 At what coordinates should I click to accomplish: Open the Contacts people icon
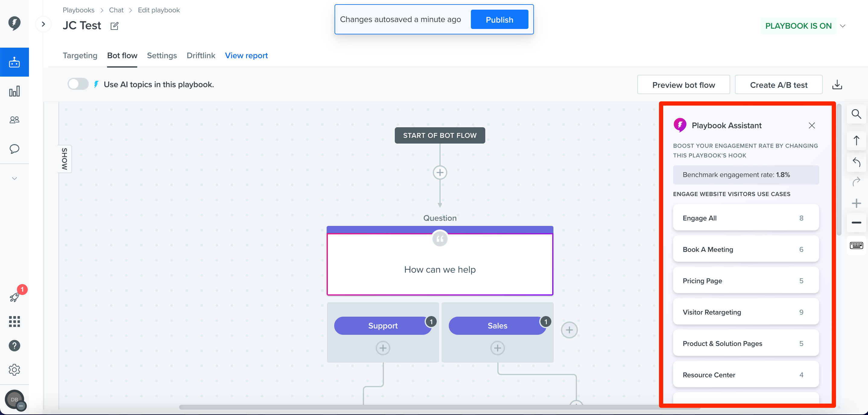(x=14, y=119)
